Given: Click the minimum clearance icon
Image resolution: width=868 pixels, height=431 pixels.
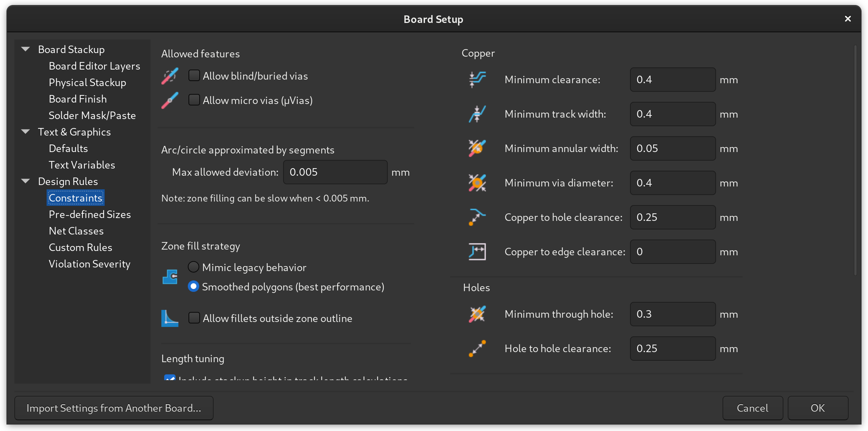Looking at the screenshot, I should [477, 80].
